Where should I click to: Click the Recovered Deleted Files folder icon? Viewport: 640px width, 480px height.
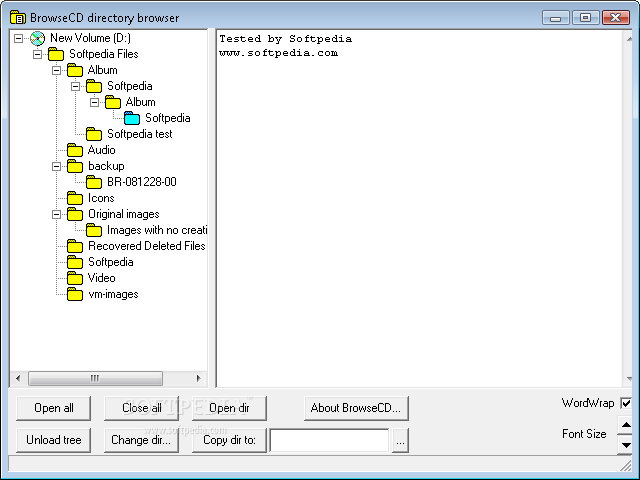(x=75, y=246)
